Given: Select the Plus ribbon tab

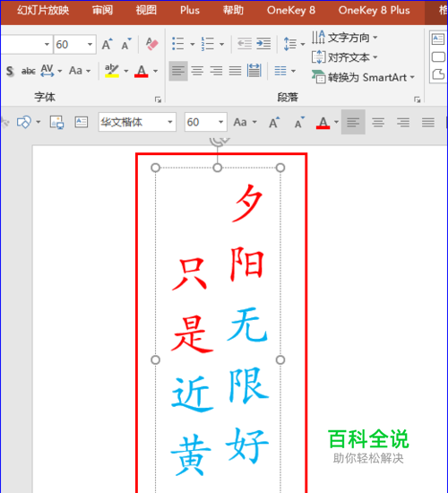Looking at the screenshot, I should click(190, 11).
